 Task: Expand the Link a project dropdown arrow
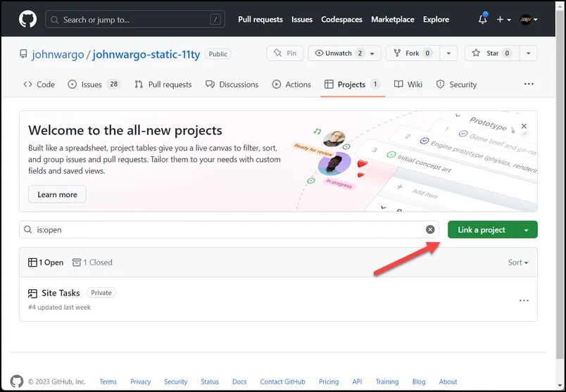coord(527,230)
